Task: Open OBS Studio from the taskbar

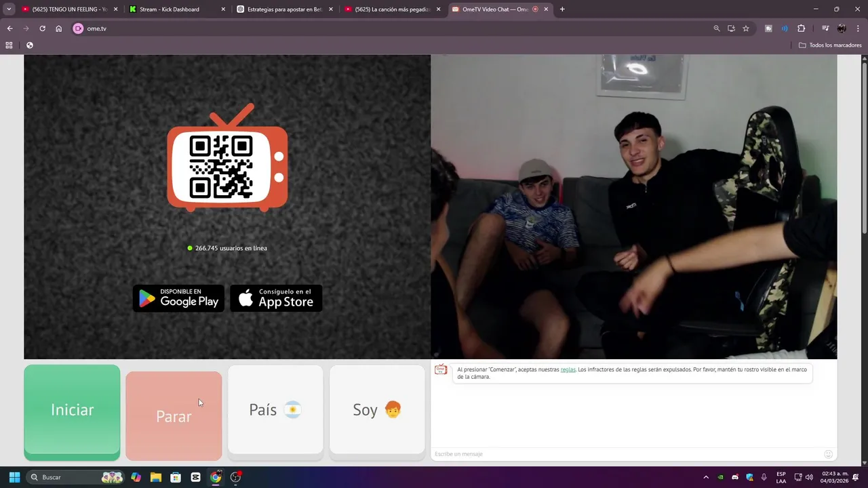Action: tap(235, 477)
